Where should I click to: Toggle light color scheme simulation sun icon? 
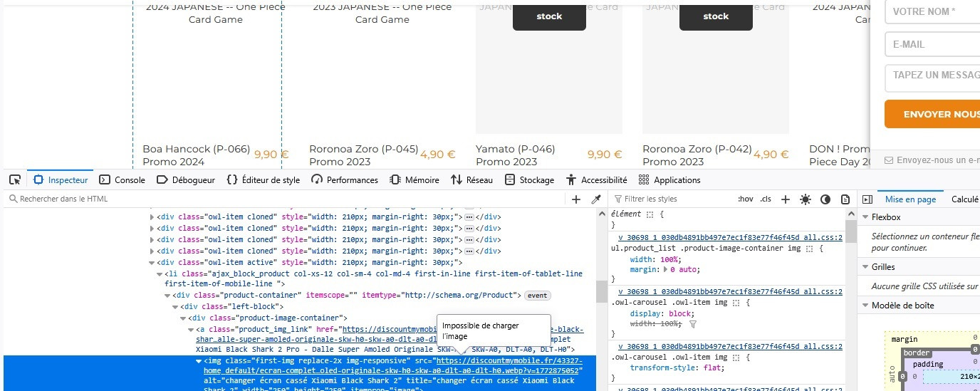[x=806, y=199]
